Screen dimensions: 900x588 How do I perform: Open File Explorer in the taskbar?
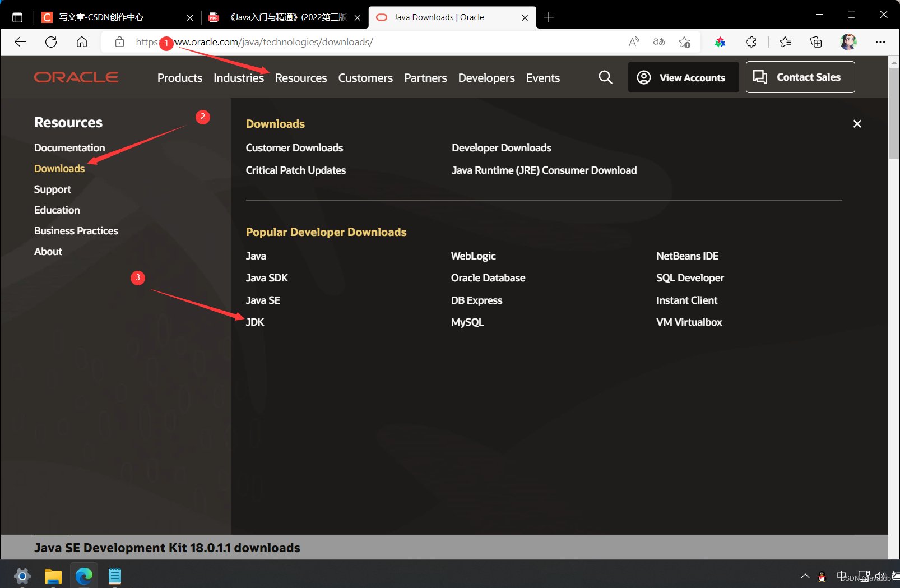point(53,576)
